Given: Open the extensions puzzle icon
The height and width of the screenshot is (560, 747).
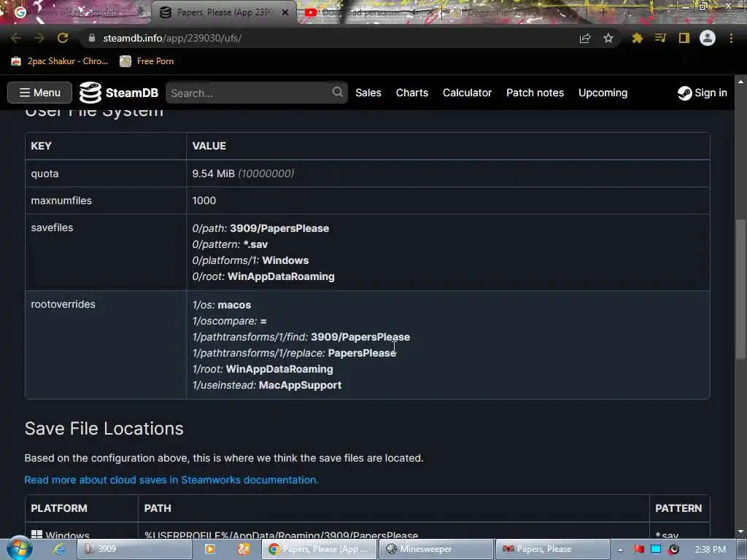Looking at the screenshot, I should pos(637,38).
